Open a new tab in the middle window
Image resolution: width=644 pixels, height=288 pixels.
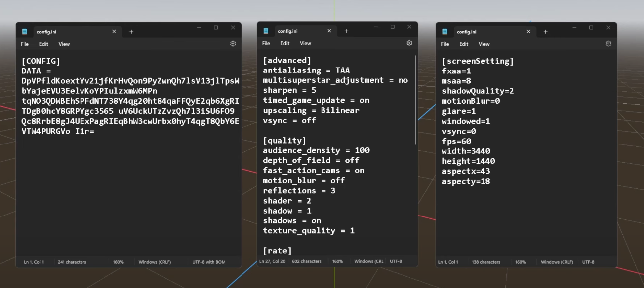click(347, 30)
